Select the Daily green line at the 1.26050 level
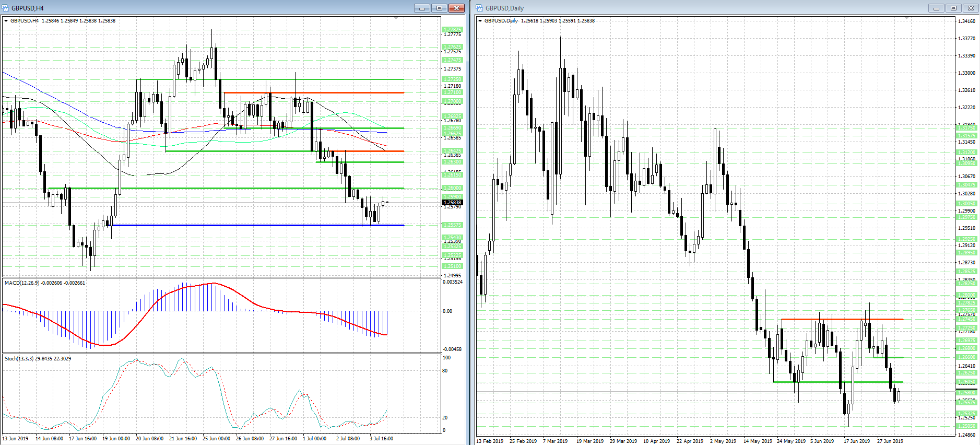980x445 pixels. (x=838, y=382)
